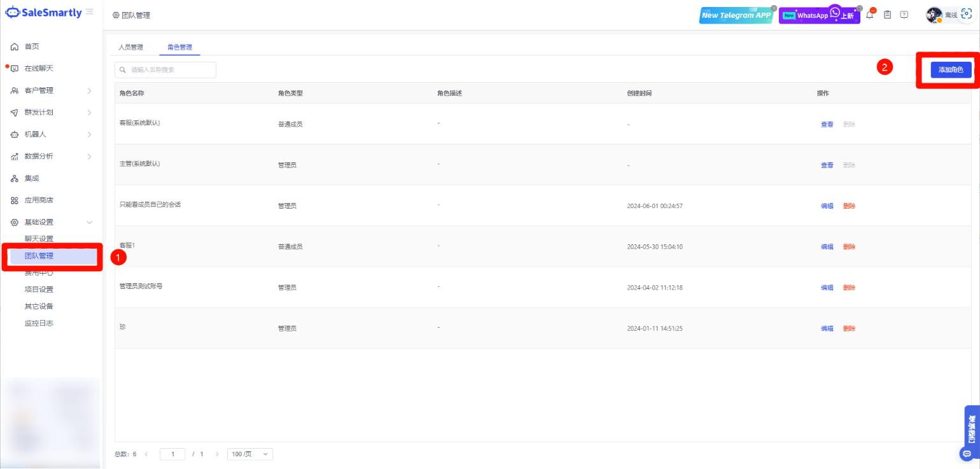Click the 创建时间 column header
This screenshot has height=469, width=980.
639,94
